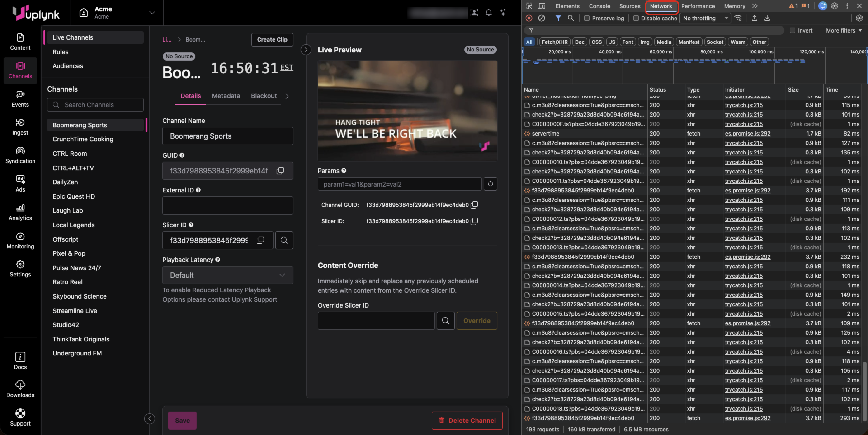
Task: Click the notifications bell icon
Action: click(x=488, y=13)
